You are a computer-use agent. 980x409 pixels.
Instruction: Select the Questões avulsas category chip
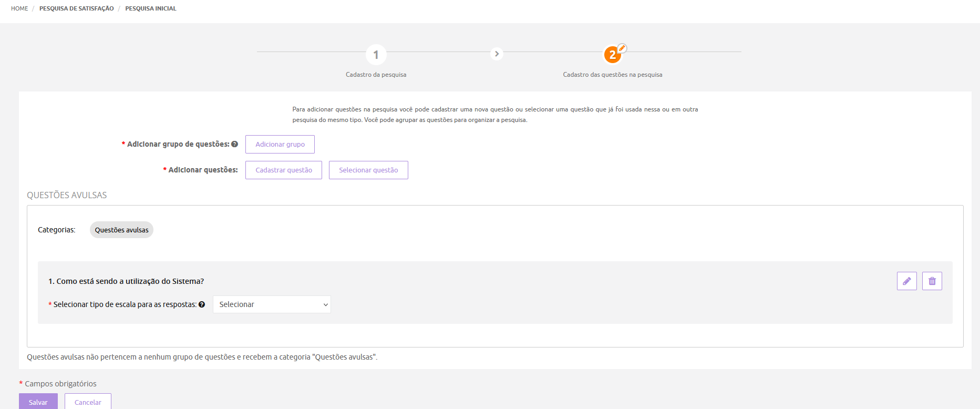point(121,230)
